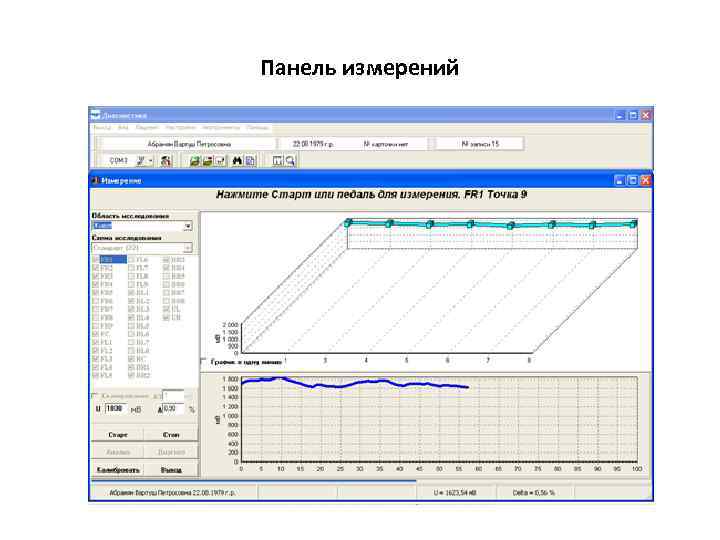The height and width of the screenshot is (540, 720).
Task: Click the Калибровать button
Action: coord(118,470)
